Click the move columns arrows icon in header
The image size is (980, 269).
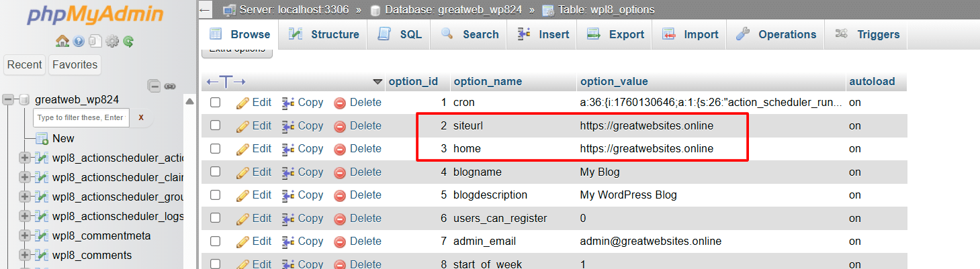(226, 82)
